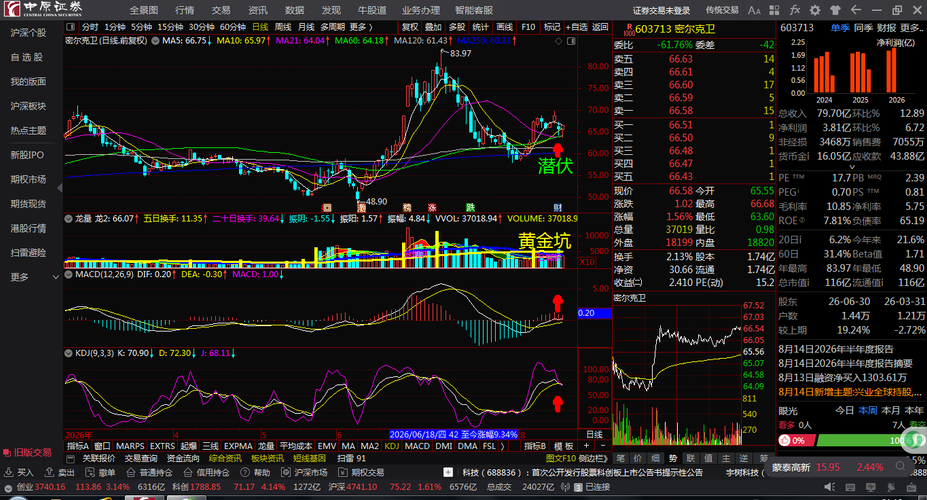Click the small panel icon before 关联报价
Image resolution: width=927 pixels, height=500 pixels.
point(70,459)
